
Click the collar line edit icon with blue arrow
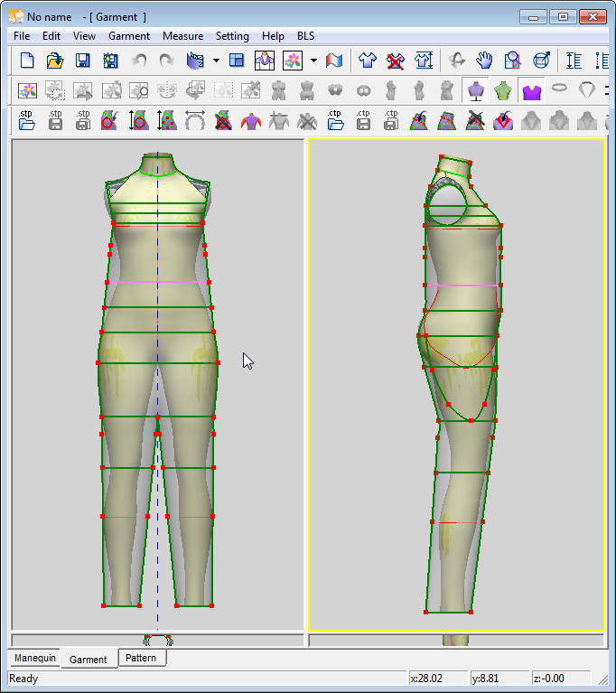tap(418, 120)
